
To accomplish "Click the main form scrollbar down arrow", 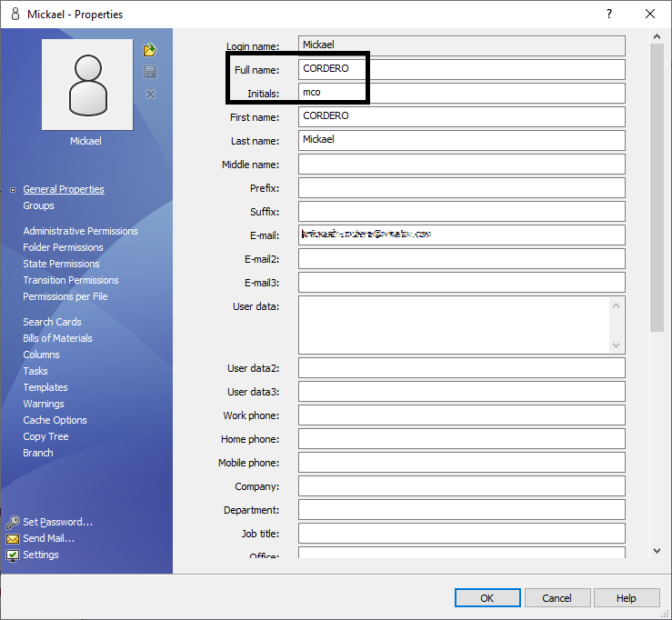I will (x=657, y=551).
